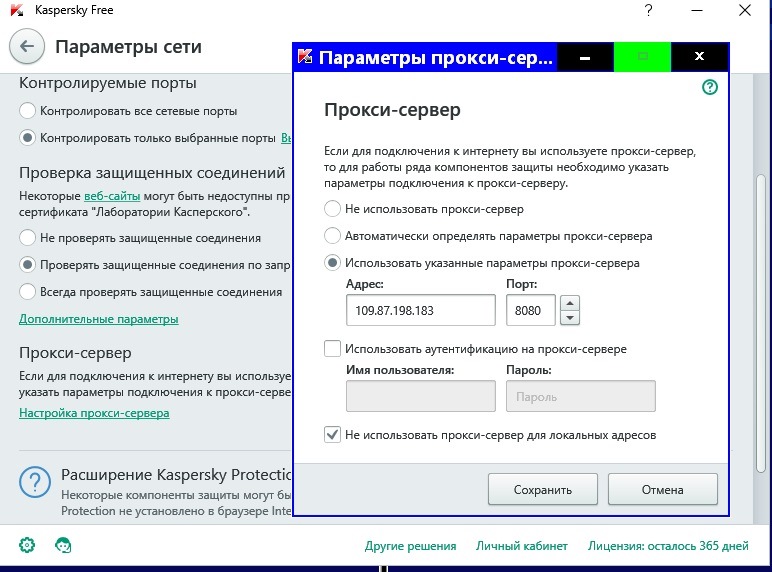Open 'Другие решения' link
Image resolution: width=772 pixels, height=572 pixels.
click(410, 545)
